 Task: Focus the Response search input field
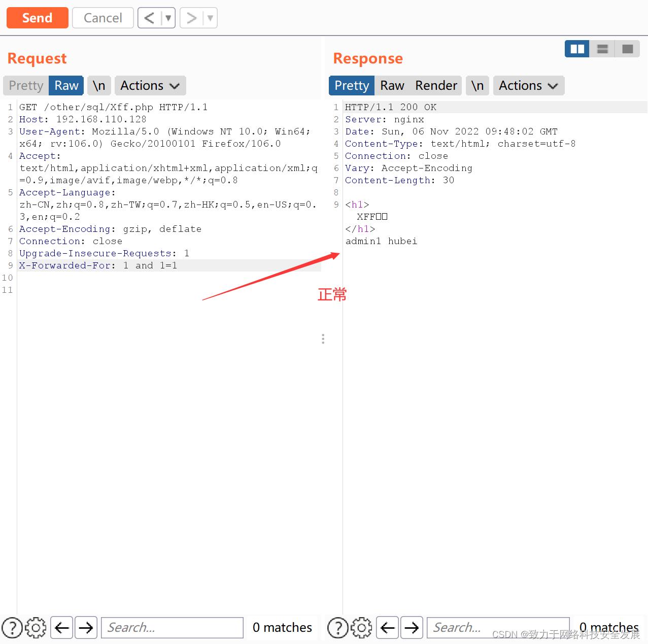coord(498,628)
